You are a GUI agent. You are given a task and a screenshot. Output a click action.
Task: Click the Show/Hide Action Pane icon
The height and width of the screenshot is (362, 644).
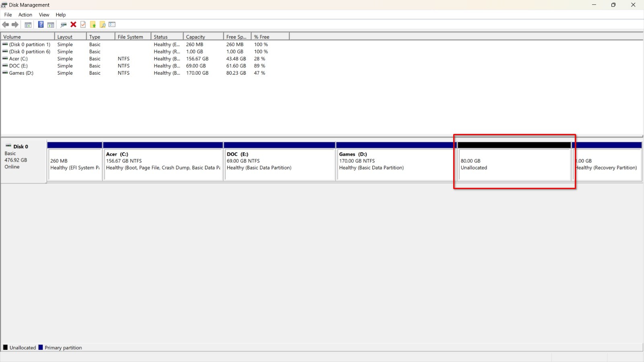click(51, 25)
